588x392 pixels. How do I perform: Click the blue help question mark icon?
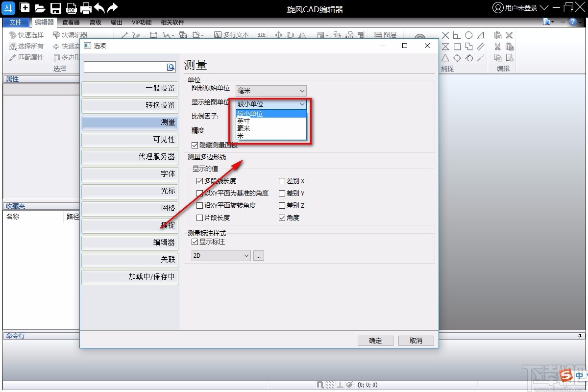(x=572, y=22)
